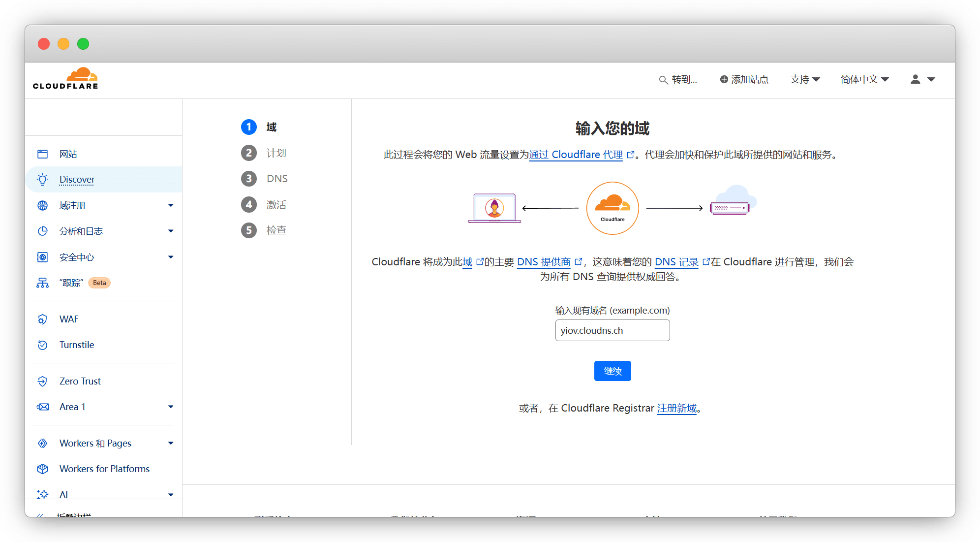Screen dimensions: 980x542
Task: Click the Discover lightbulb icon
Action: click(43, 180)
